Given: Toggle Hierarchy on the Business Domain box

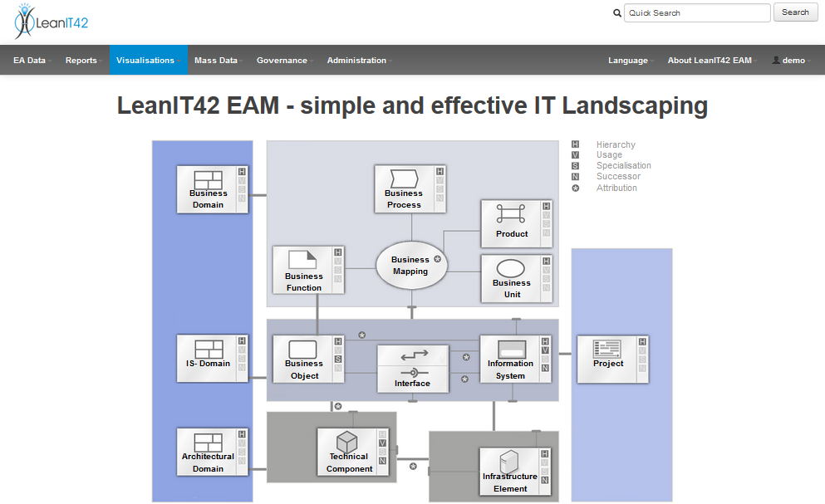Looking at the screenshot, I should 242,172.
